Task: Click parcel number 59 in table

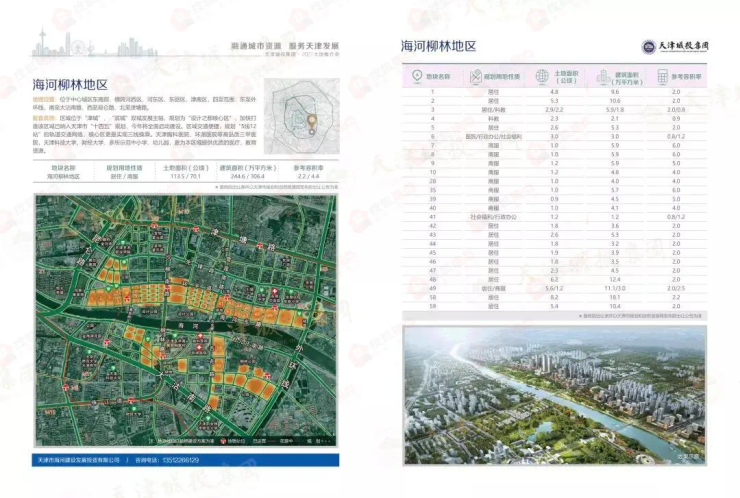Action: (x=432, y=306)
